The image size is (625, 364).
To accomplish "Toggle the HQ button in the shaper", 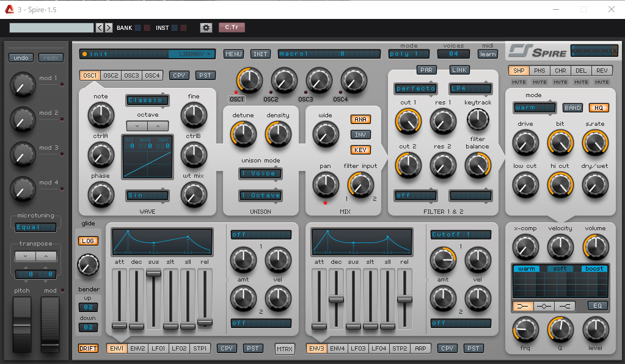I will [x=598, y=107].
